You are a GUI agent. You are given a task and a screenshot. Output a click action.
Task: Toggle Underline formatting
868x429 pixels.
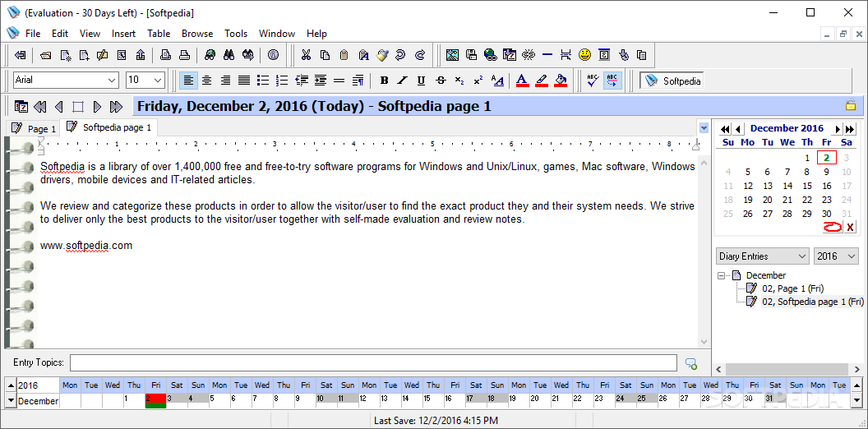422,81
